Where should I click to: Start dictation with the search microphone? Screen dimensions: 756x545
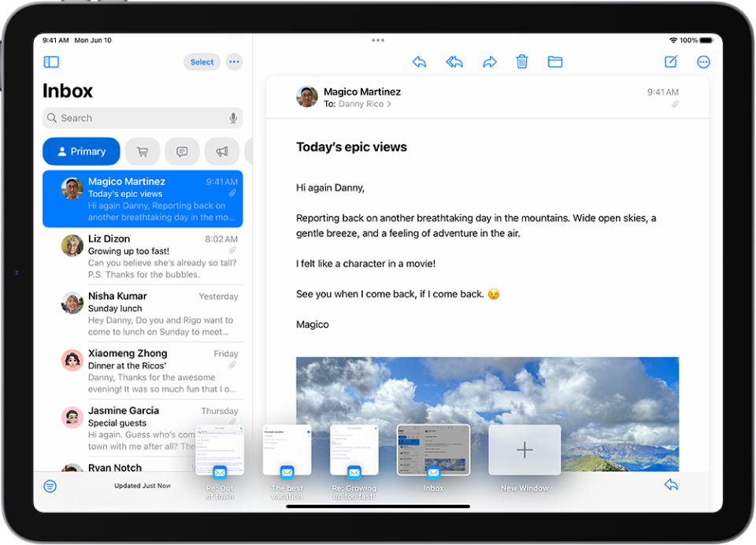233,117
